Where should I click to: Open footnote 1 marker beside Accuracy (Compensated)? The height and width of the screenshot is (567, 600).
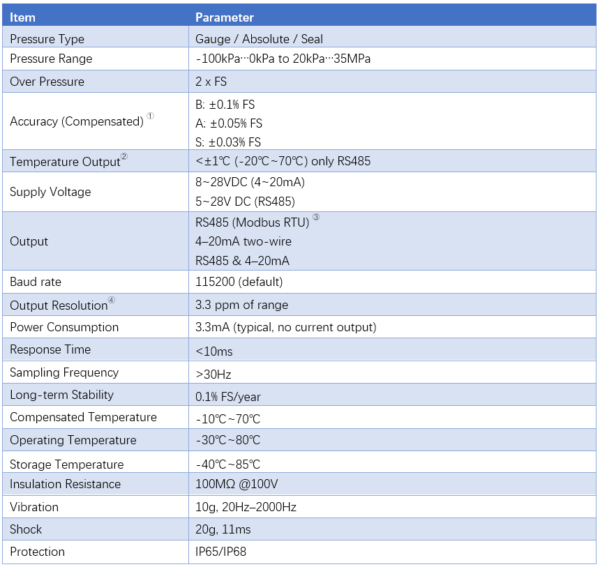150,117
